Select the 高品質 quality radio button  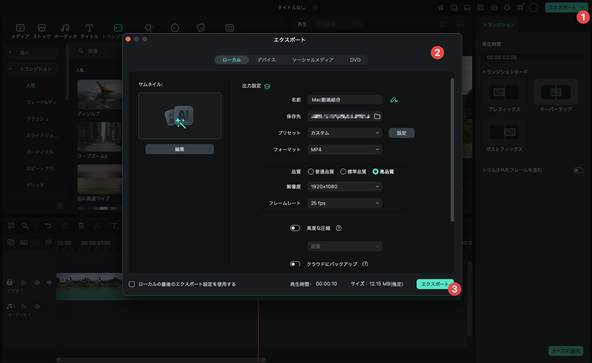pos(375,171)
